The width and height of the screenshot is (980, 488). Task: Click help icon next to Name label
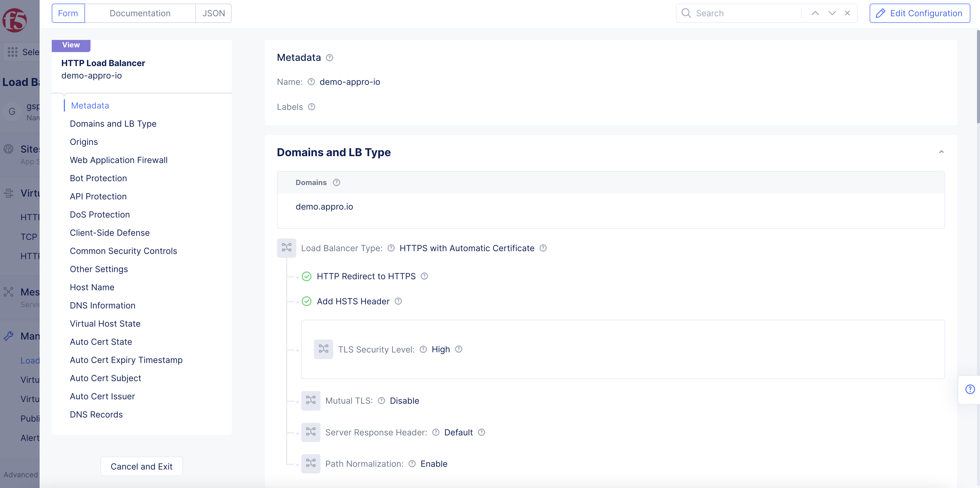pos(311,82)
